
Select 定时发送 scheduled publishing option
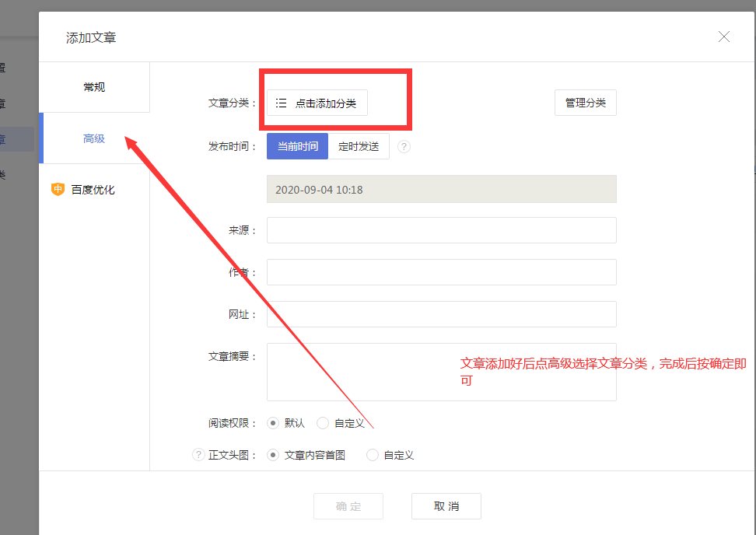(x=359, y=146)
